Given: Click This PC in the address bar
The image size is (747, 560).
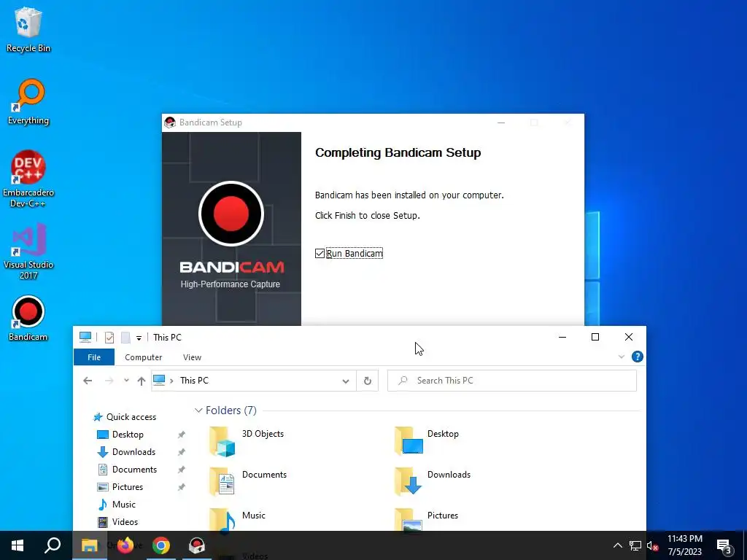Looking at the screenshot, I should coord(194,381).
